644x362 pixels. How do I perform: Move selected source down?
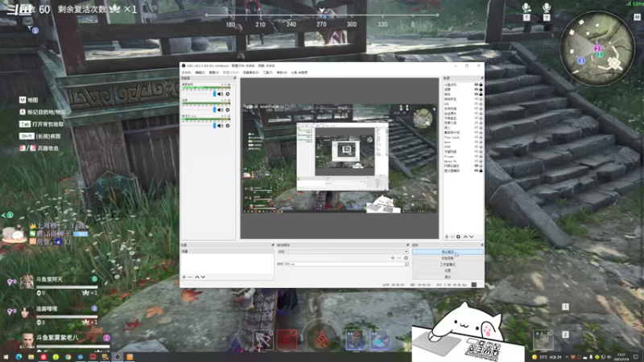coord(471,237)
